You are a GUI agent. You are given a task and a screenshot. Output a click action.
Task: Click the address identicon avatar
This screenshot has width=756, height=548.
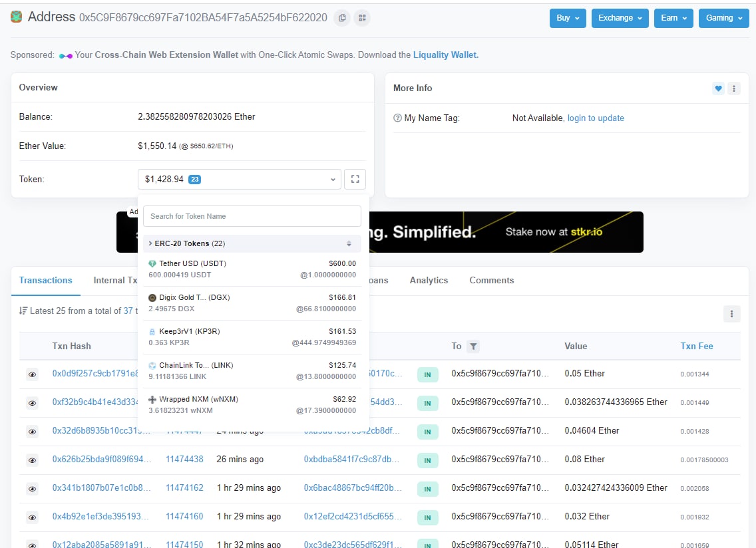click(x=17, y=17)
